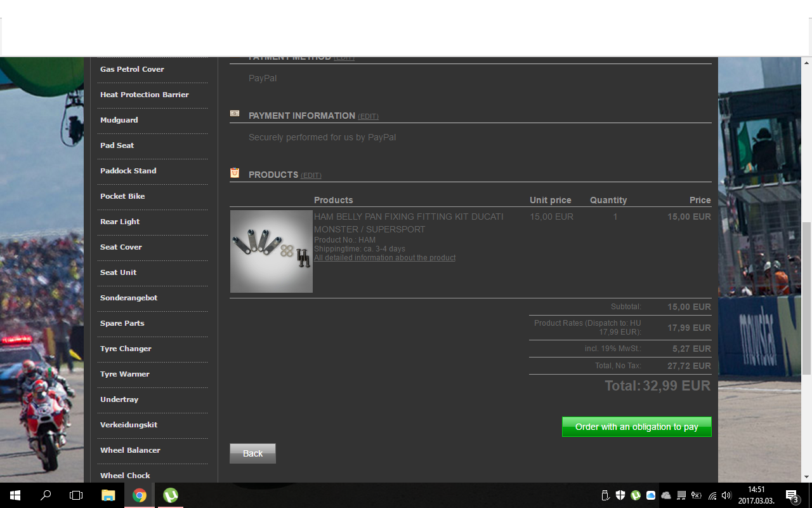
Task: Open All detailed information about the product link
Action: point(384,258)
